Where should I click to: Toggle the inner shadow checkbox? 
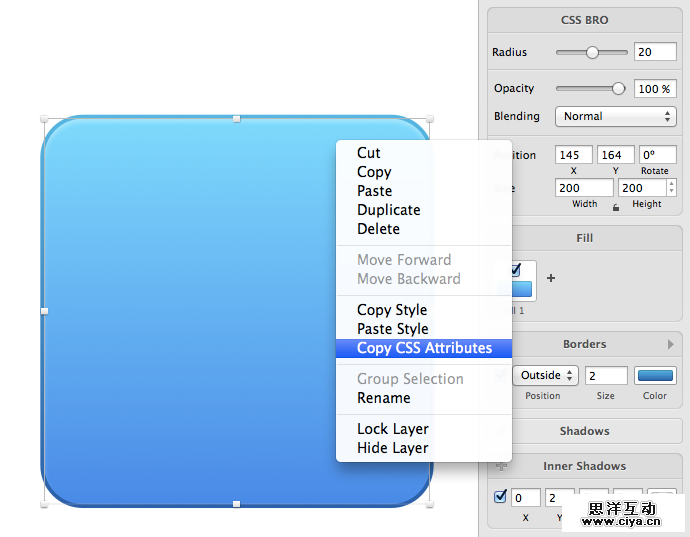[x=500, y=497]
